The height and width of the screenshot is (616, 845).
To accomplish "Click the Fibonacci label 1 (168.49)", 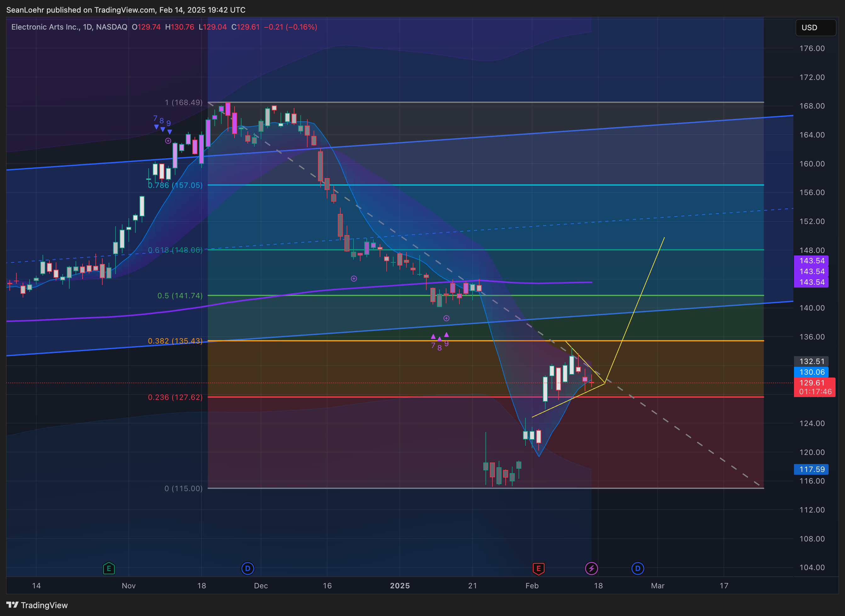I will tap(184, 102).
